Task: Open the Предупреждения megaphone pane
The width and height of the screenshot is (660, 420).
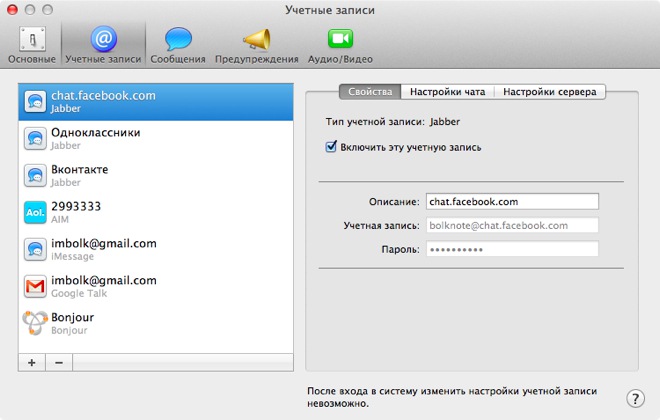Action: (x=256, y=45)
